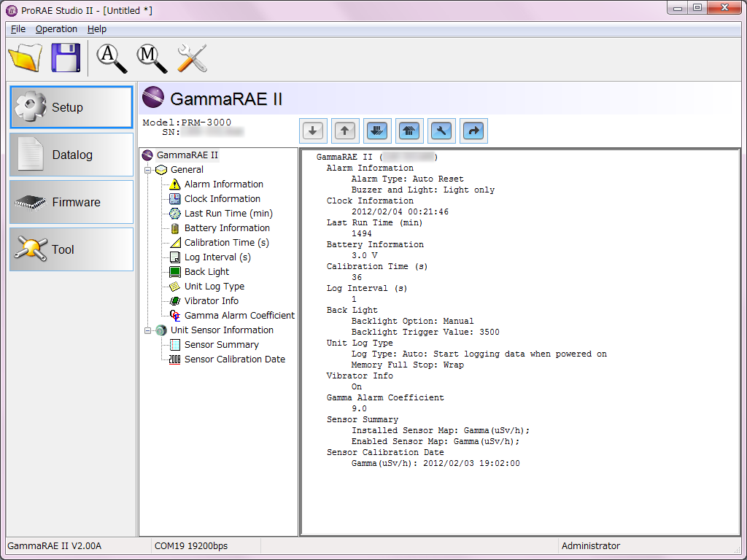Viewport: 747px width, 560px height.
Task: Click the 'Memory Full Stop: Wrap' line
Action: click(x=407, y=365)
